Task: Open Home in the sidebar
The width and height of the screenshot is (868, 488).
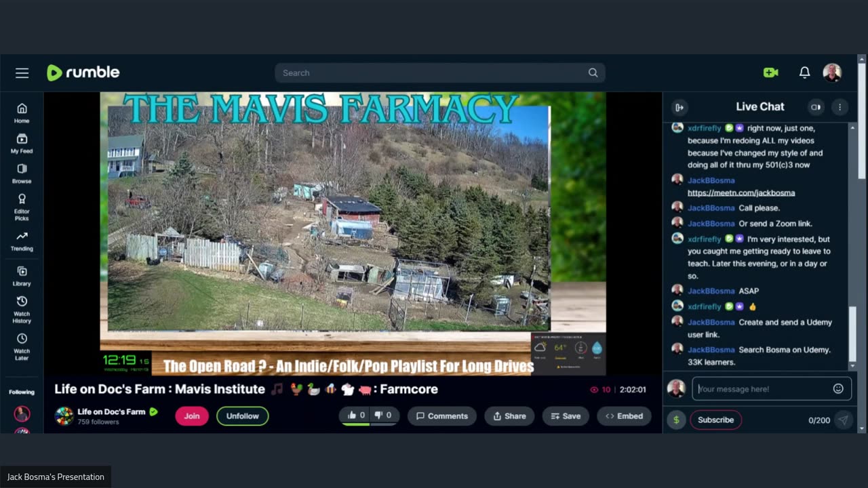Action: [x=22, y=113]
